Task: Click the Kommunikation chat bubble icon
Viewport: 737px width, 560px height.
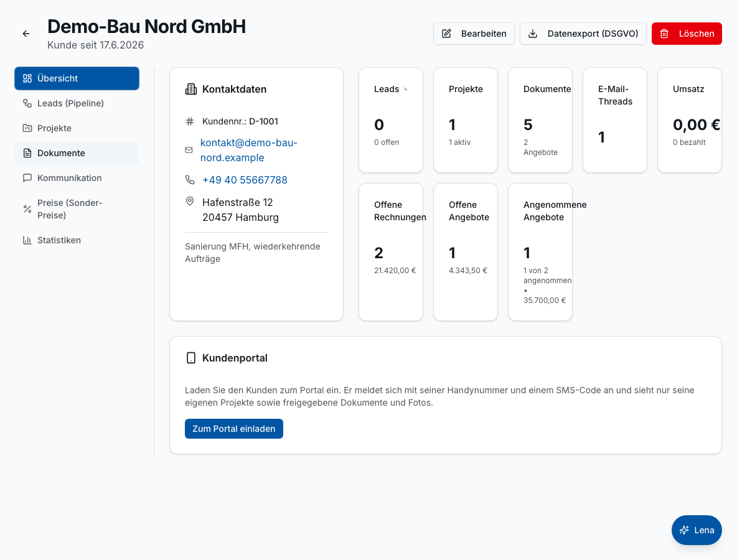Action: 27,178
